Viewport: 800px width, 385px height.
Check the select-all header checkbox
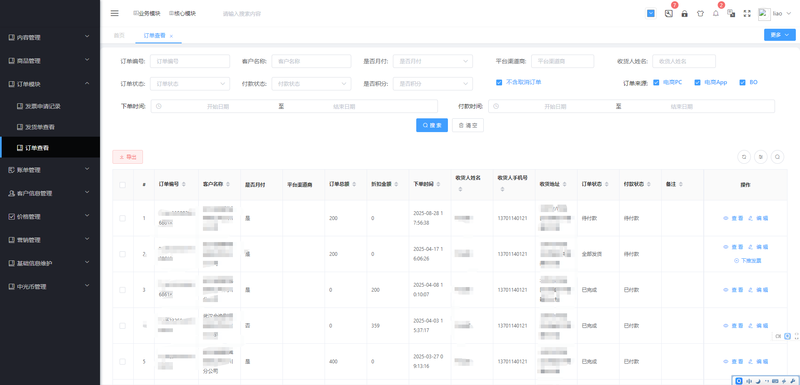pyautogui.click(x=122, y=185)
